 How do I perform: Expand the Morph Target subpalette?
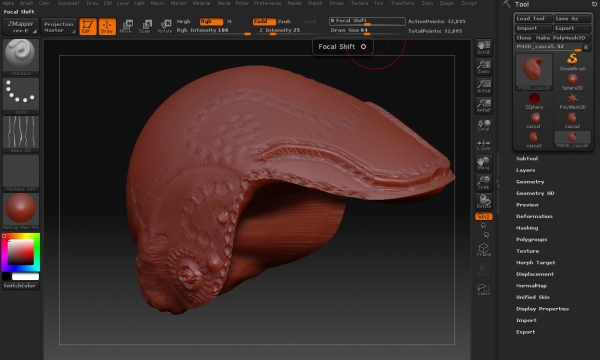(x=535, y=262)
